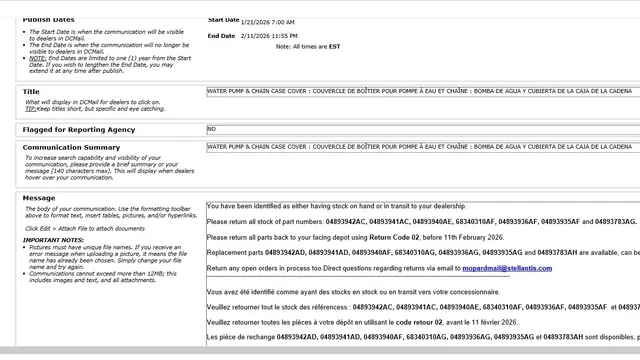Click the 'TIP: Keep titles short' hint text

click(x=95, y=109)
